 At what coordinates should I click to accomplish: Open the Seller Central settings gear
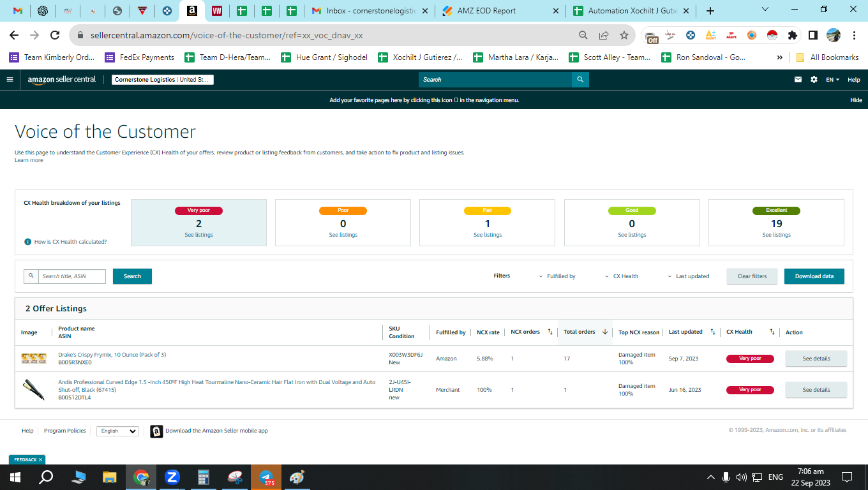pos(814,80)
